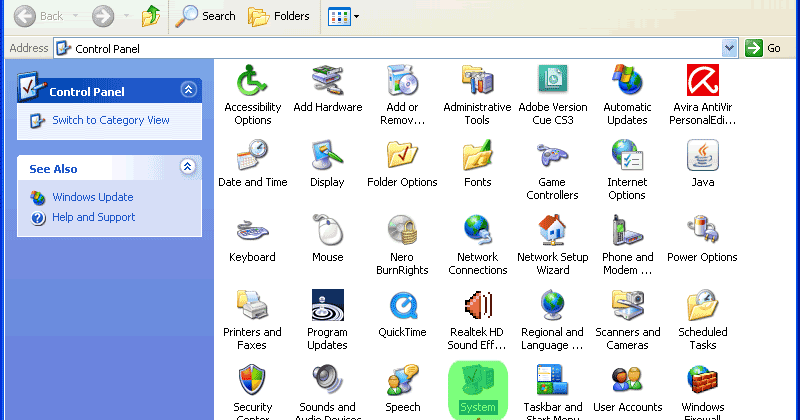
Task: Open Sounds and Audio Devices
Action: tap(328, 391)
